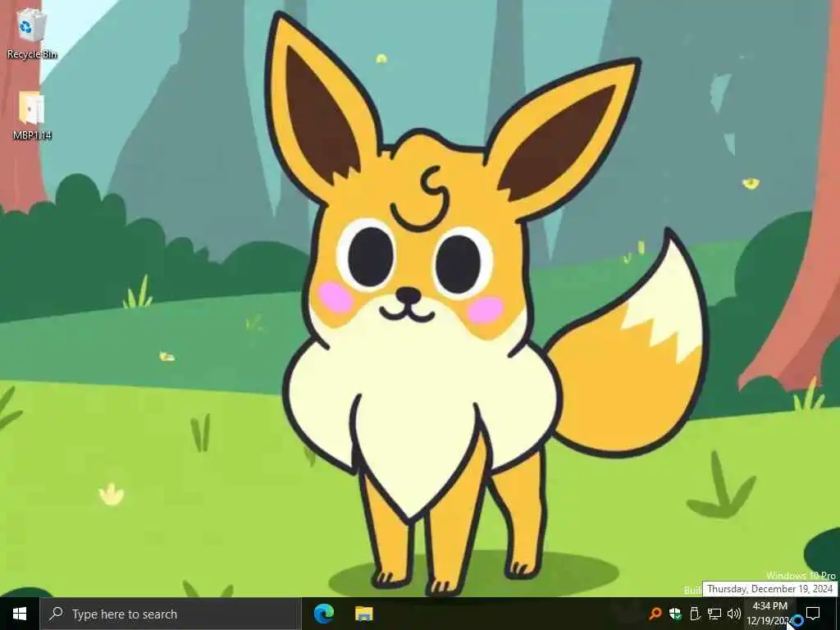Open the Action Center notifications icon
The height and width of the screenshot is (630, 840).
pos(813,614)
